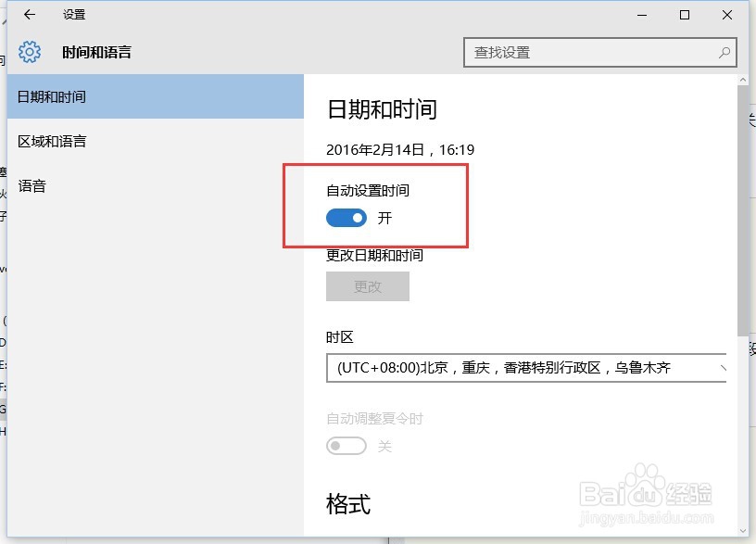Click inside the 查找设置 search field
The image size is (756, 544).
(x=574, y=53)
